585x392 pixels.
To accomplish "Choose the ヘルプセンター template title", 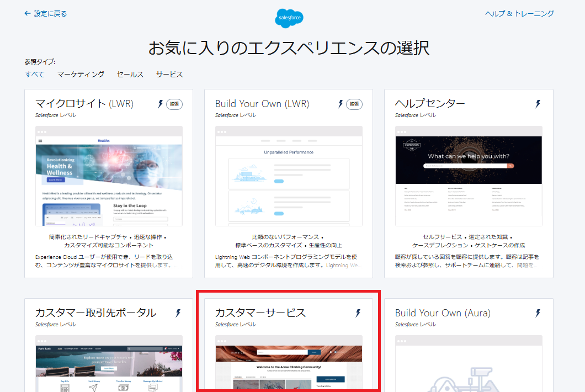I will click(x=430, y=103).
